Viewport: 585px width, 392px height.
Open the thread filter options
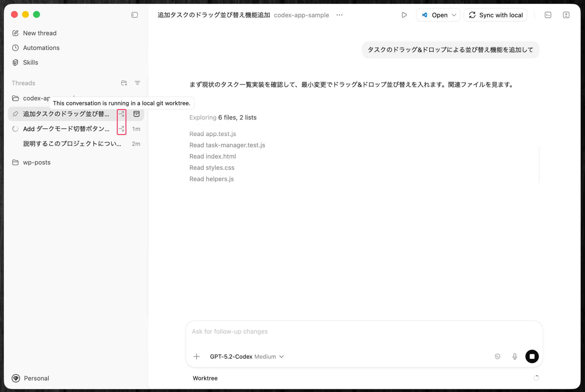(137, 83)
